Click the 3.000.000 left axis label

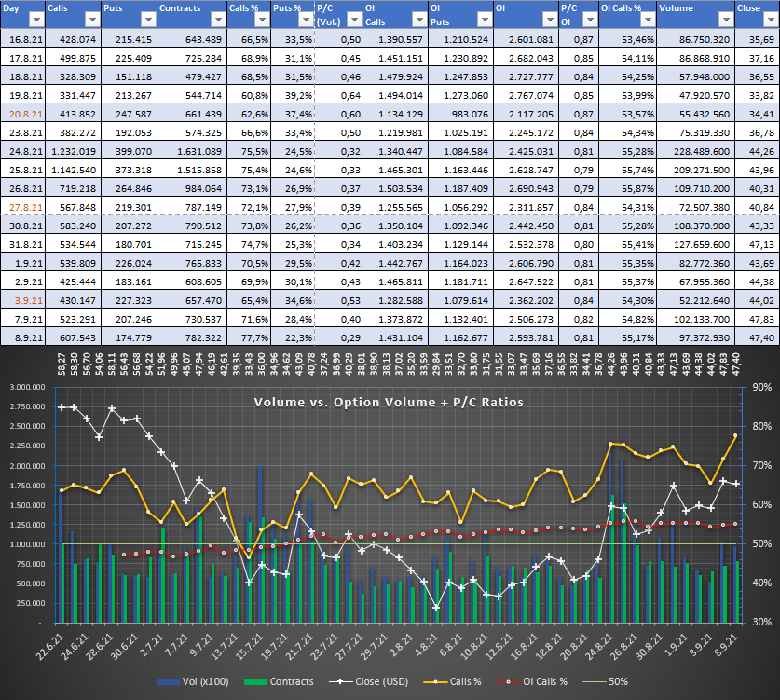point(27,387)
